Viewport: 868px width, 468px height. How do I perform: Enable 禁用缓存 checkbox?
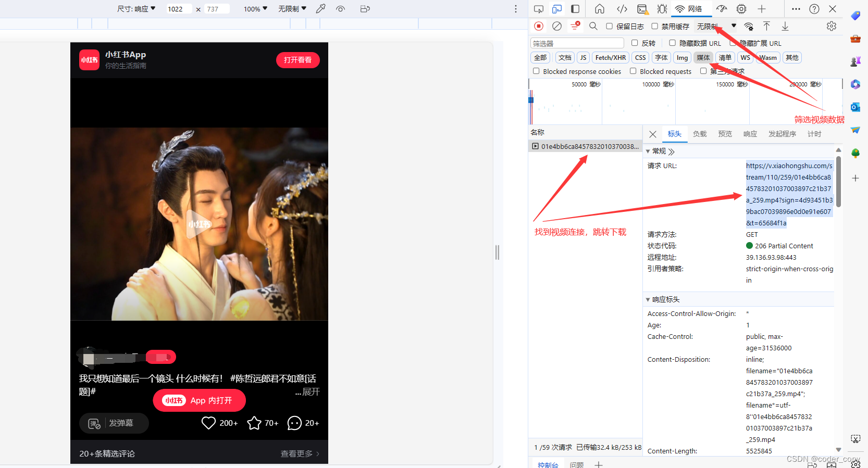click(654, 26)
